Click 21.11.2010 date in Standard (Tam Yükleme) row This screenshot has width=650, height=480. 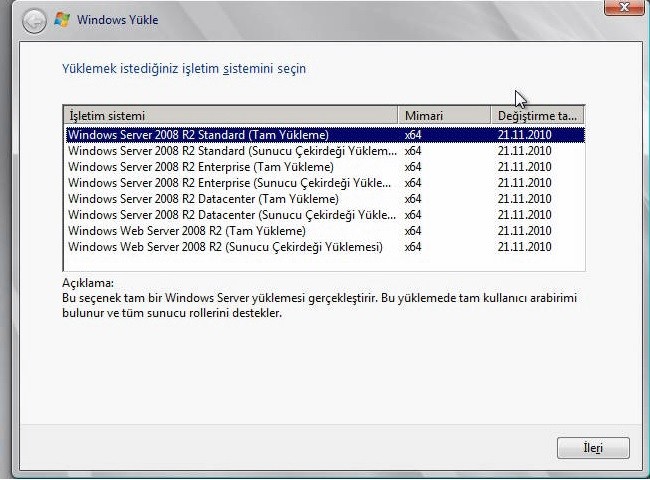tap(524, 135)
